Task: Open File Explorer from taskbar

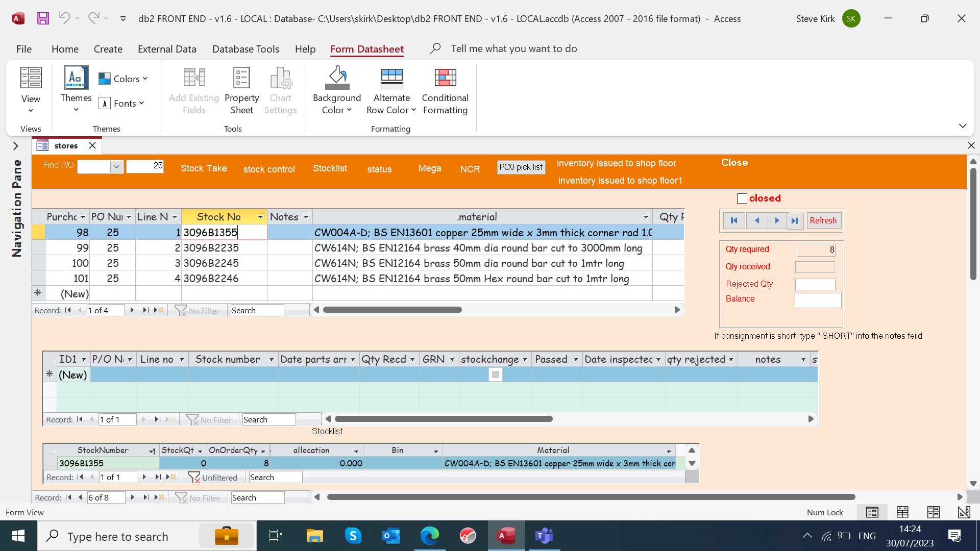Action: pos(314,536)
